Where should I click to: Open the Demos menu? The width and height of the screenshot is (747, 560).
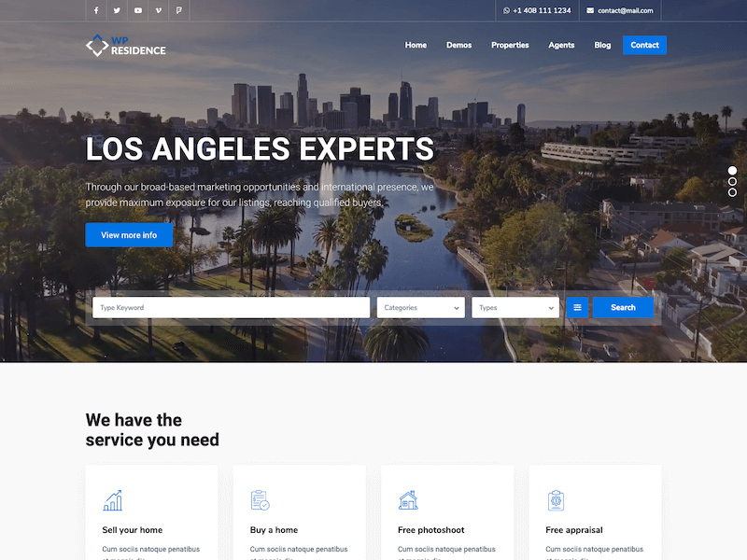[458, 45]
